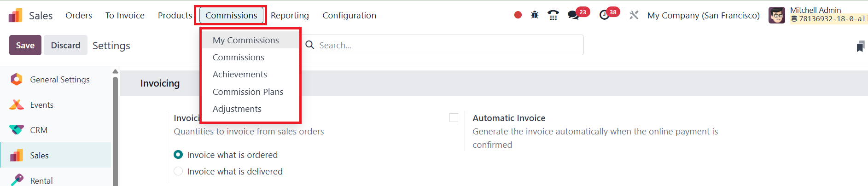The width and height of the screenshot is (868, 186).
Task: Expand the Reporting menu
Action: (290, 15)
